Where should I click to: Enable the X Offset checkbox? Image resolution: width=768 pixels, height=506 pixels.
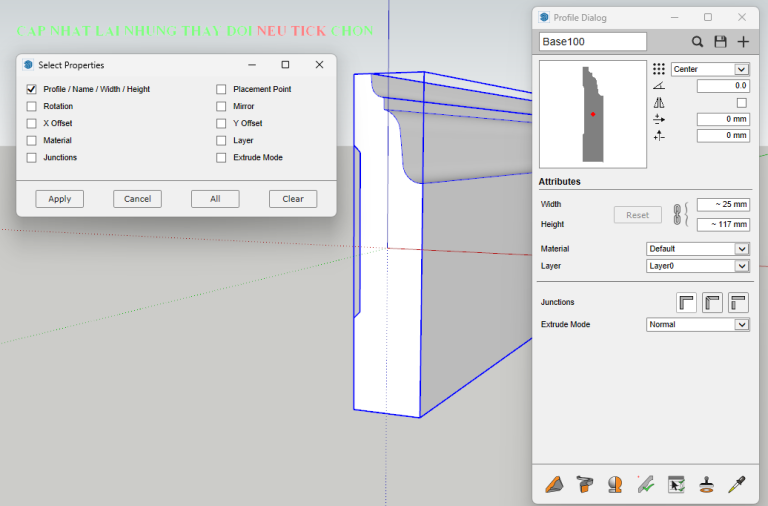(x=31, y=123)
